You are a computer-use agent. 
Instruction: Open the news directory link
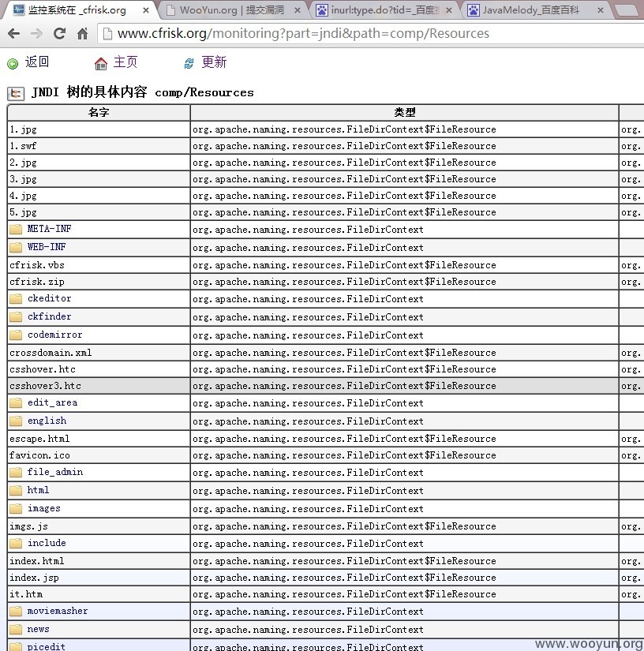pyautogui.click(x=38, y=630)
